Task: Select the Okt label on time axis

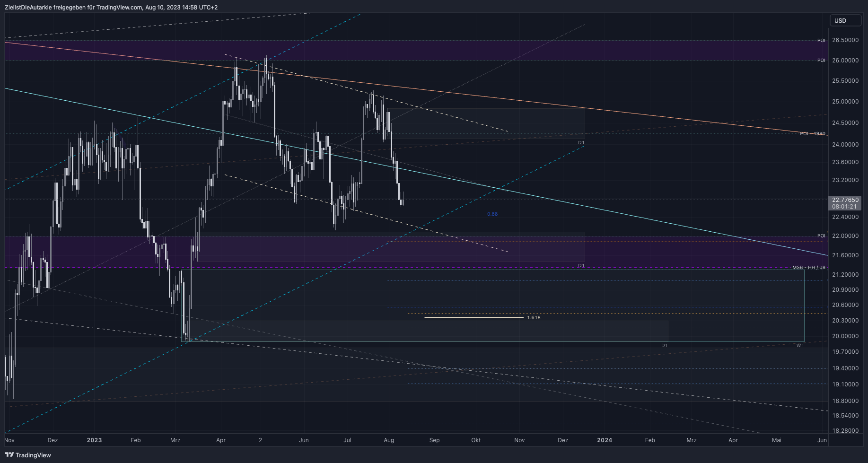Action: (x=476, y=440)
